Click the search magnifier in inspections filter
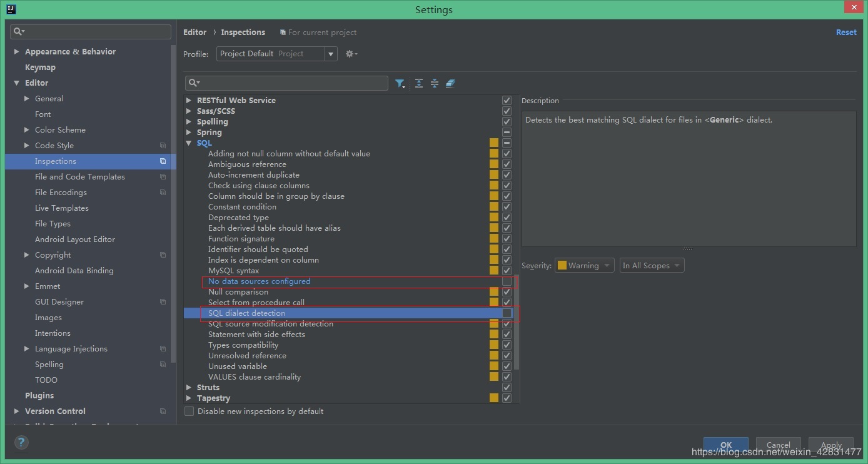 (194, 83)
